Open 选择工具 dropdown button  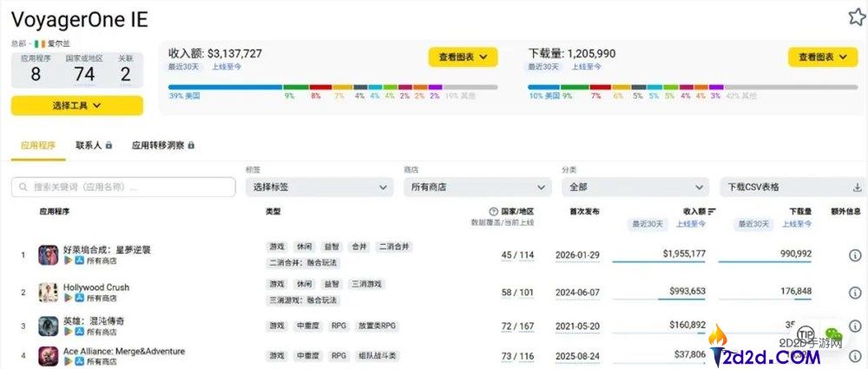[x=77, y=106]
